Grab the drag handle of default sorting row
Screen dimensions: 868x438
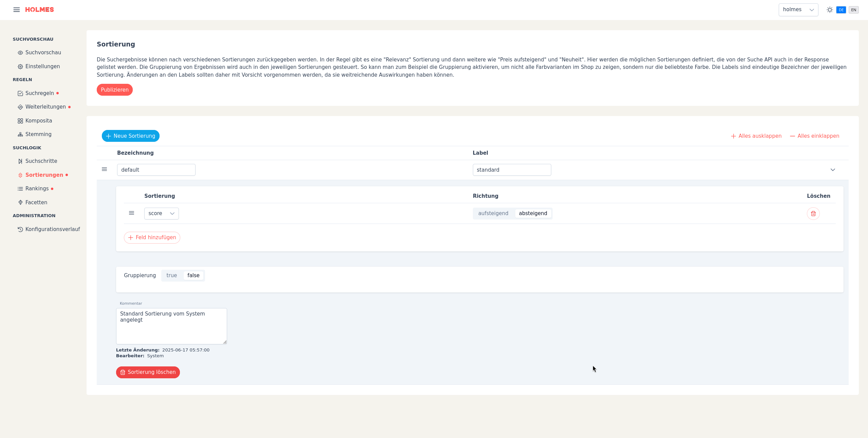point(105,169)
